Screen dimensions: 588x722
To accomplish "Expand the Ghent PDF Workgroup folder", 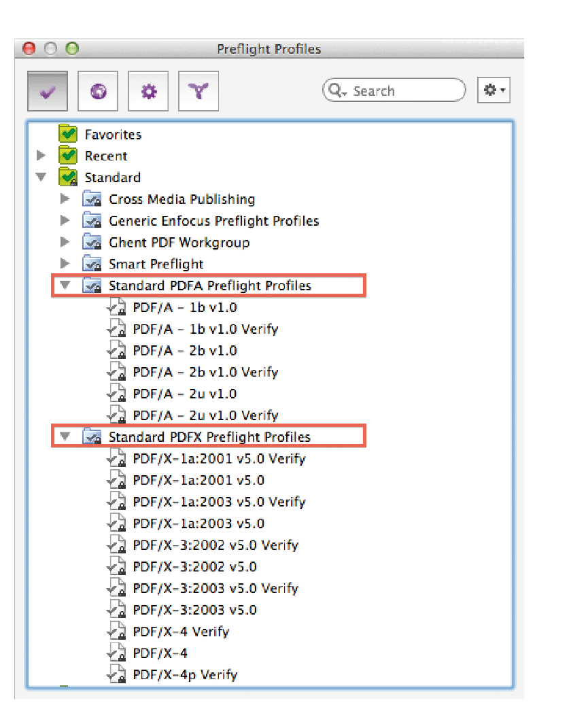I will pyautogui.click(x=65, y=242).
